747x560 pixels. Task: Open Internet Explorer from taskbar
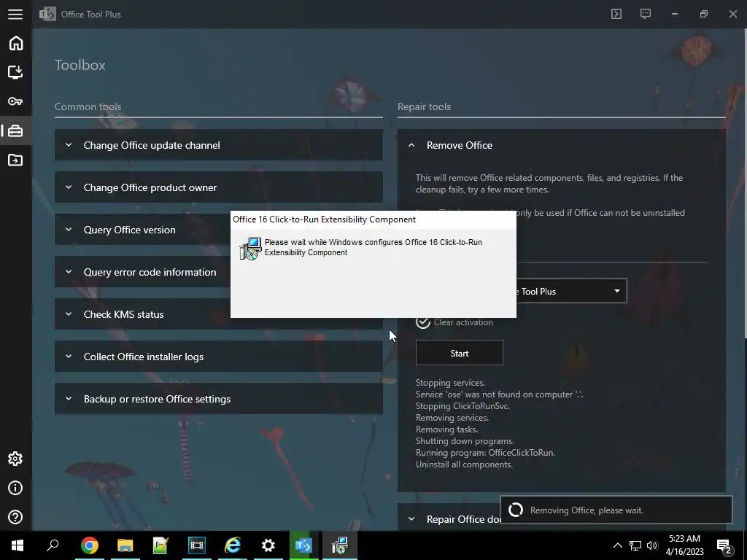233,545
